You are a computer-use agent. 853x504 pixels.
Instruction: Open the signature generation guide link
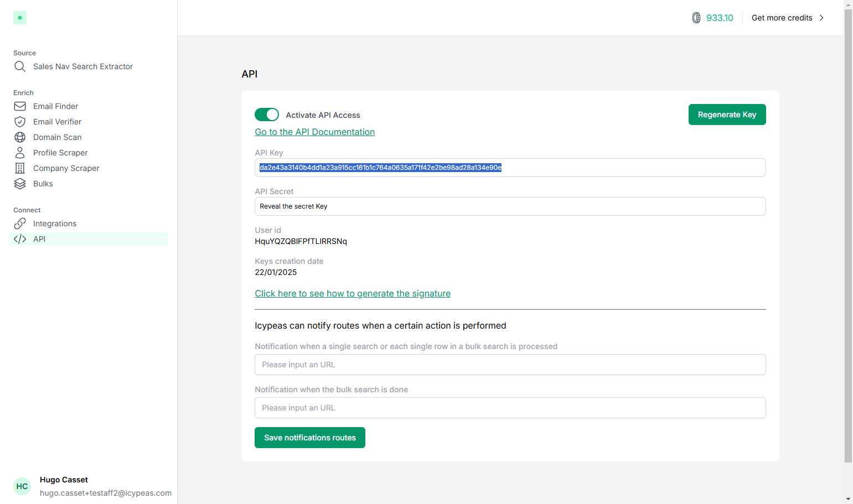point(353,293)
